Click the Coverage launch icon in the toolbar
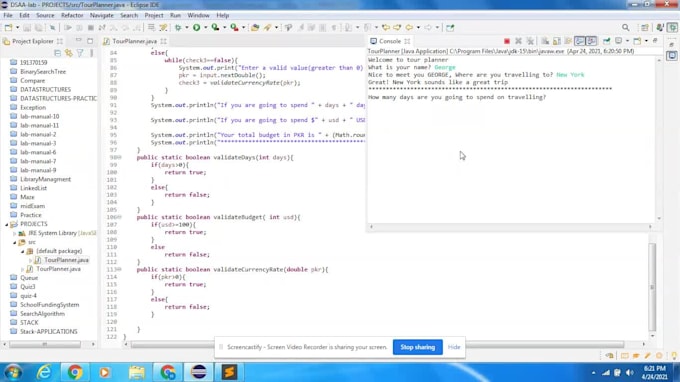The height and width of the screenshot is (382, 680). point(215,27)
